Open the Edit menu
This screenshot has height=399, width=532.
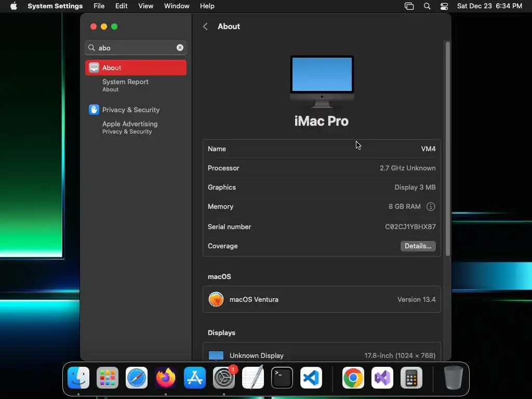121,6
